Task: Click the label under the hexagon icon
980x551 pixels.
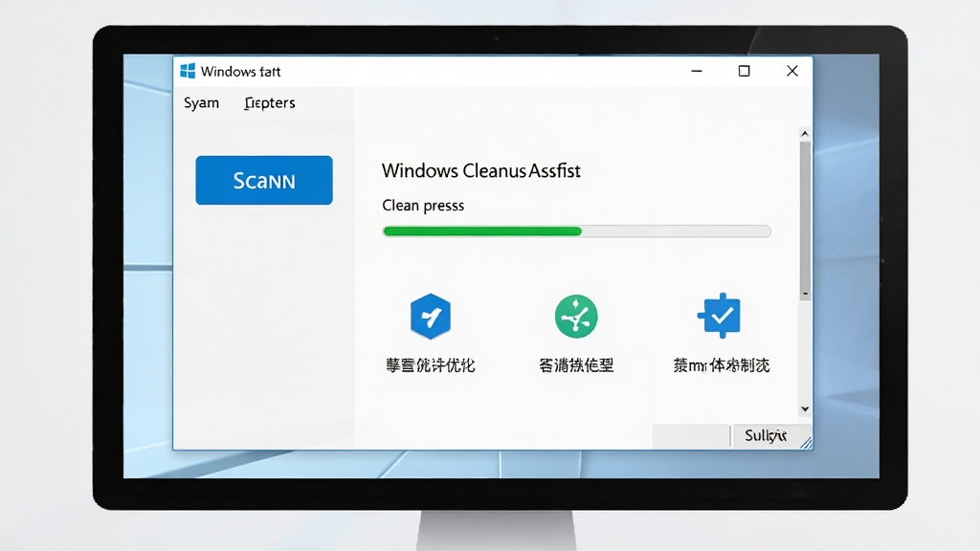Action: tap(430, 364)
